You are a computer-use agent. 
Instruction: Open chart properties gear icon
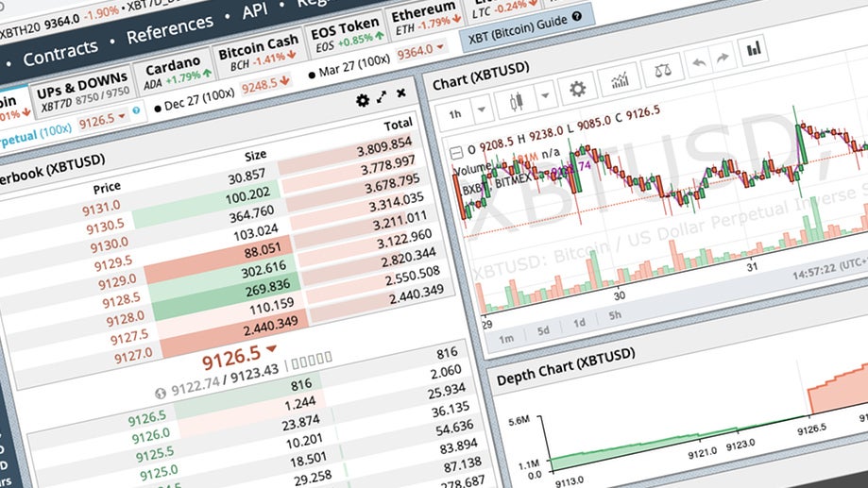tap(577, 90)
